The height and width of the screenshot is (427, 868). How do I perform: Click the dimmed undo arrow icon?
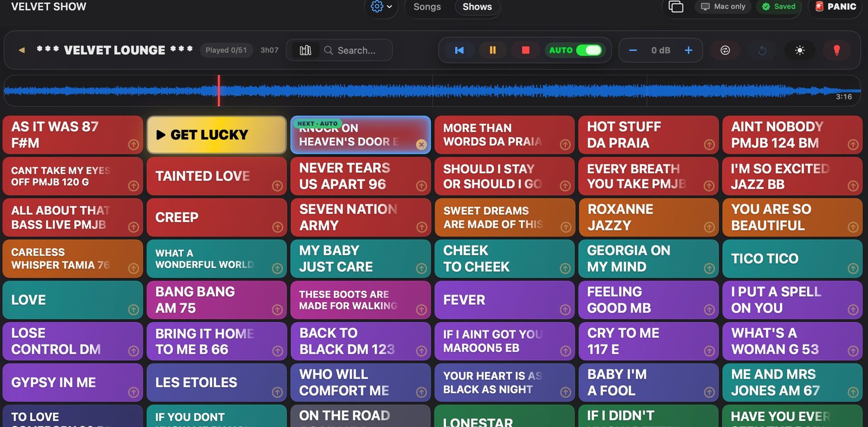tap(762, 50)
